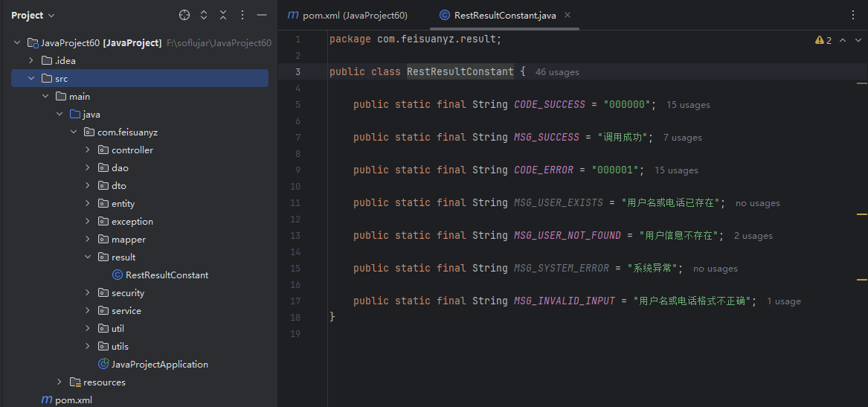Screen dimensions: 868x407
Task: Click the RestResultConstant class name in code
Action: click(x=460, y=71)
